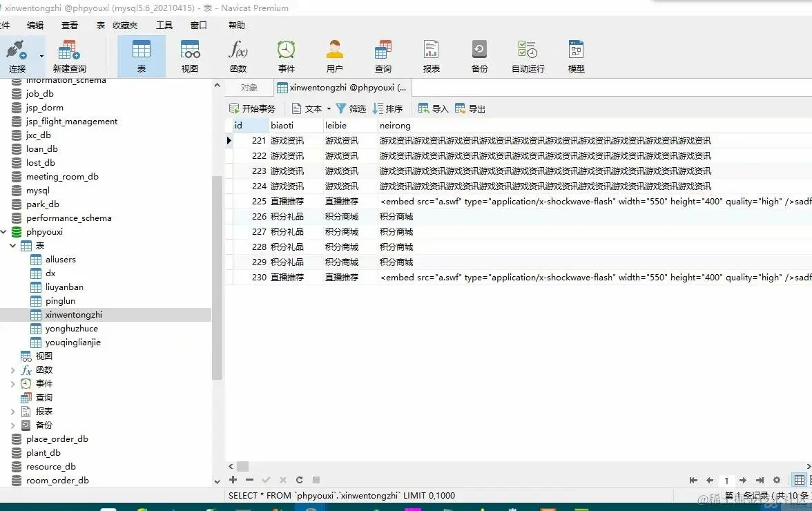Open the Event clock toolbar icon
812x511 pixels.
pos(287,56)
